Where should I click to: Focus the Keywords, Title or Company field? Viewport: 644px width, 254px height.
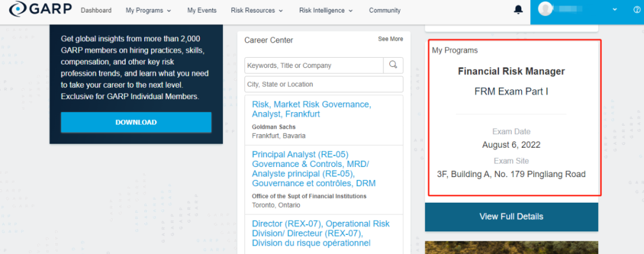(x=314, y=65)
